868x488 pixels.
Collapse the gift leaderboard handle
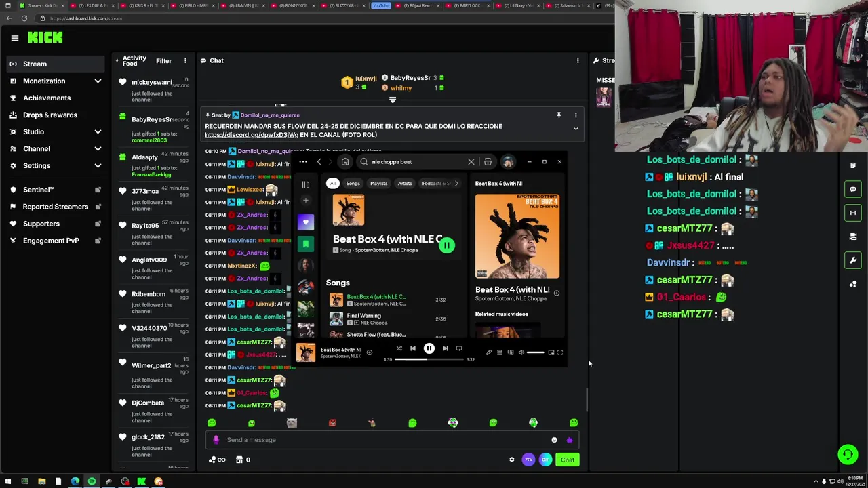pyautogui.click(x=393, y=100)
